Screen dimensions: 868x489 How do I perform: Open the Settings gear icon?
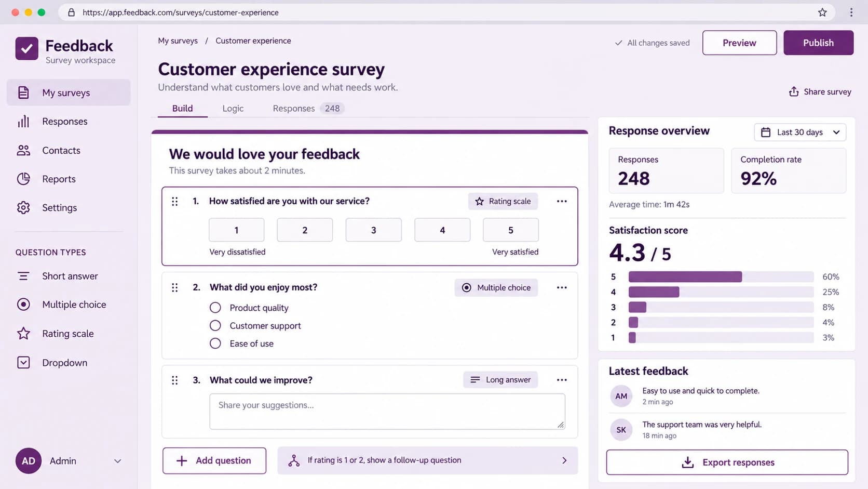(x=23, y=207)
